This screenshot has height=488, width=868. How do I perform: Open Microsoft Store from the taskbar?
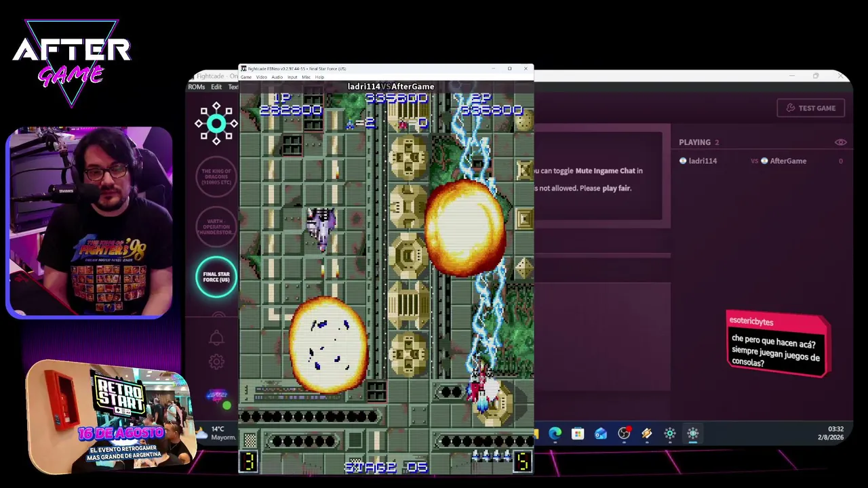578,434
